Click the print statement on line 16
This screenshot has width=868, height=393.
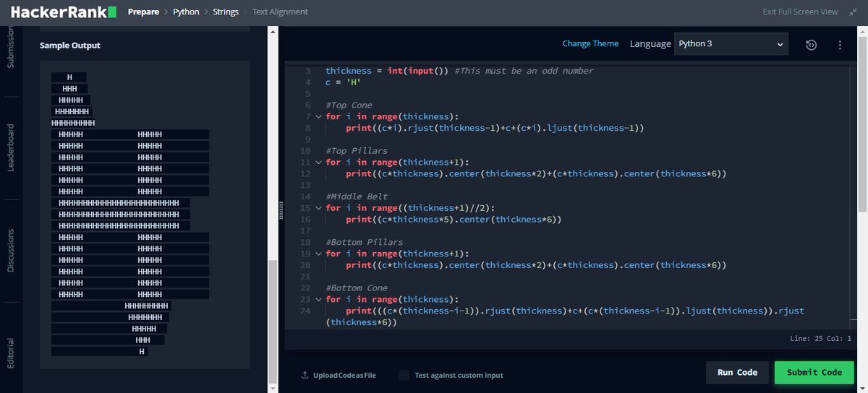454,219
